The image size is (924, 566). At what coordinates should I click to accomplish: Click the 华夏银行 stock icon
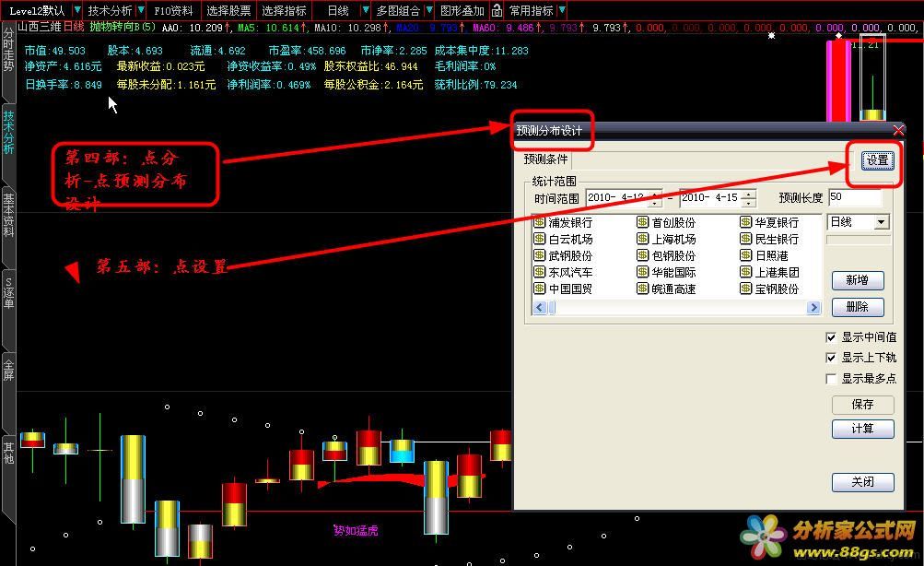(746, 223)
